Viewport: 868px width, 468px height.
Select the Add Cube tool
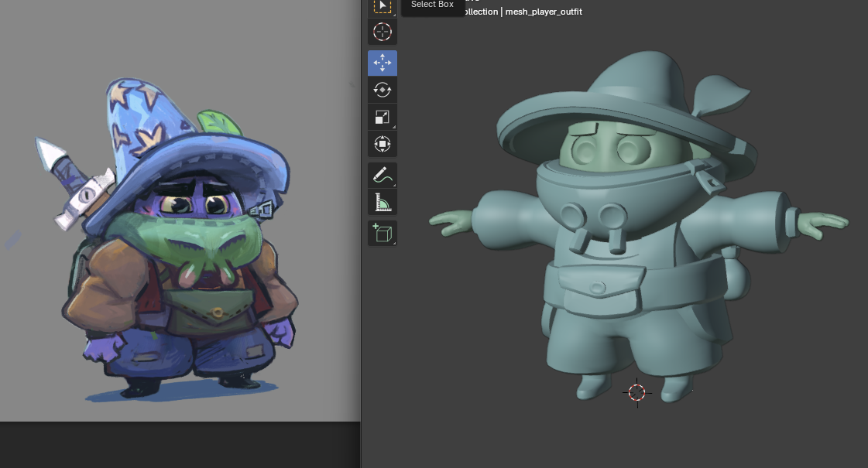pos(382,234)
